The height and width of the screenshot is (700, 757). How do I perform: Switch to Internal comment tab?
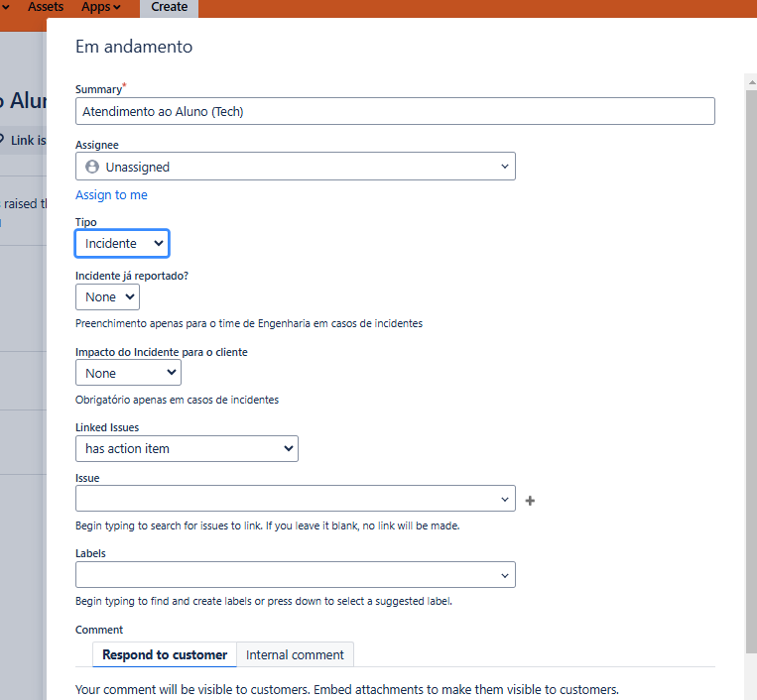click(295, 654)
